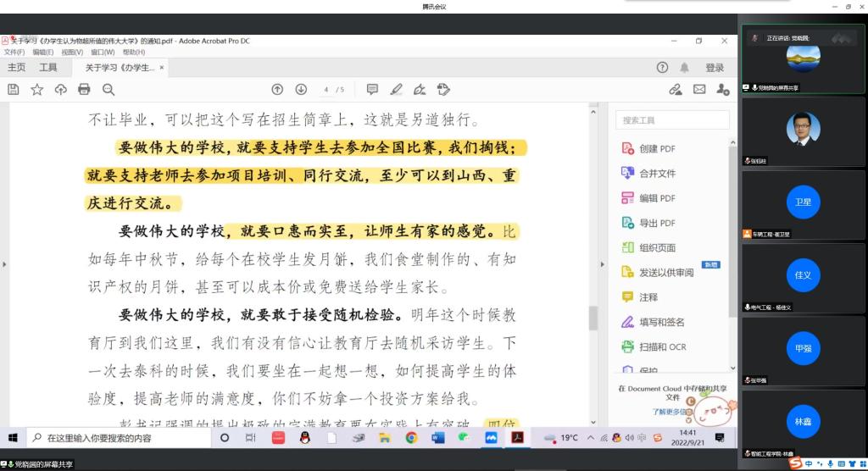This screenshot has height=471, width=868.
Task: Switch to the Tools tab (工具)
Action: click(x=48, y=68)
